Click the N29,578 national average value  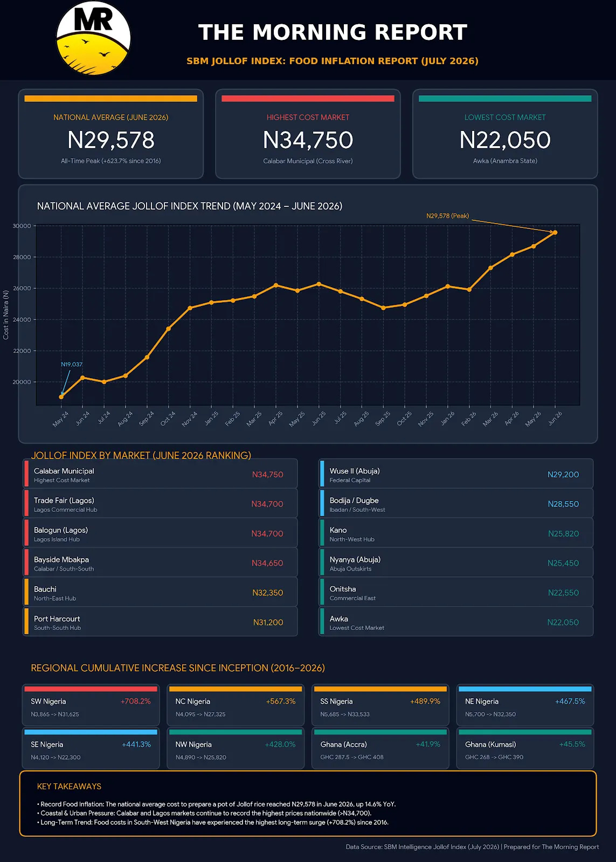click(x=111, y=140)
